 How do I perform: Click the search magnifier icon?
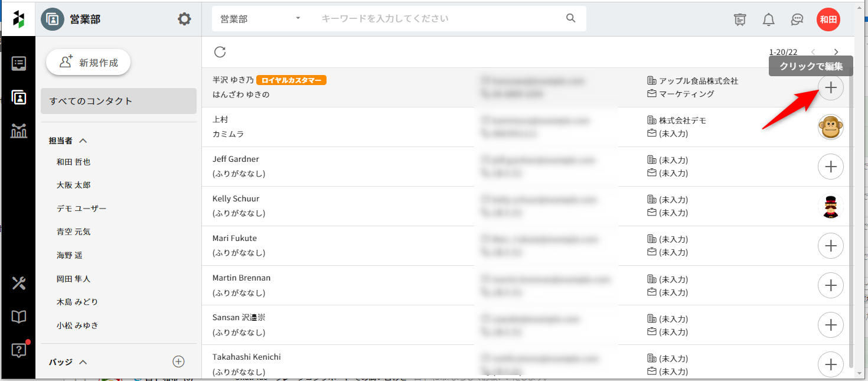(570, 18)
